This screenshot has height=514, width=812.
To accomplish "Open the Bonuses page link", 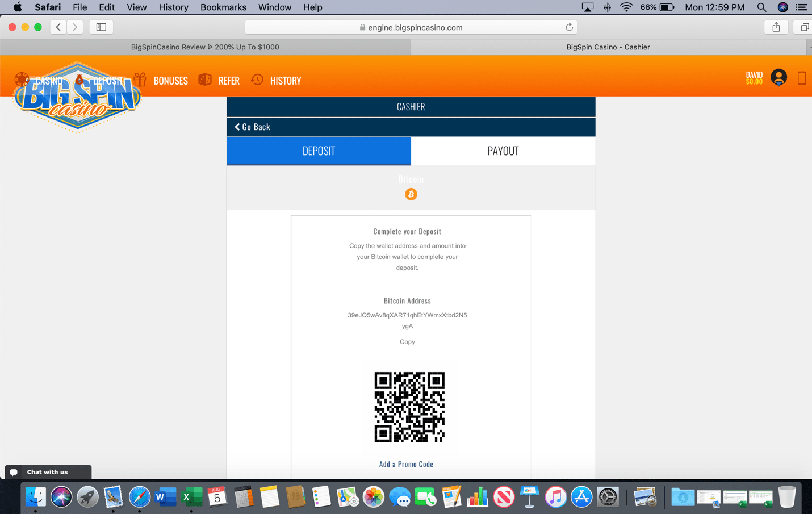I will click(x=170, y=81).
